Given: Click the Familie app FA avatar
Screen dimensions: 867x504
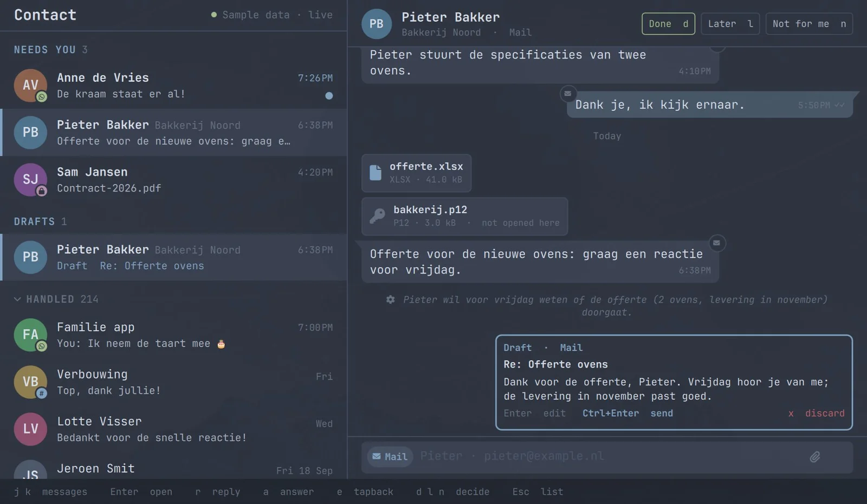Looking at the screenshot, I should tap(30, 335).
